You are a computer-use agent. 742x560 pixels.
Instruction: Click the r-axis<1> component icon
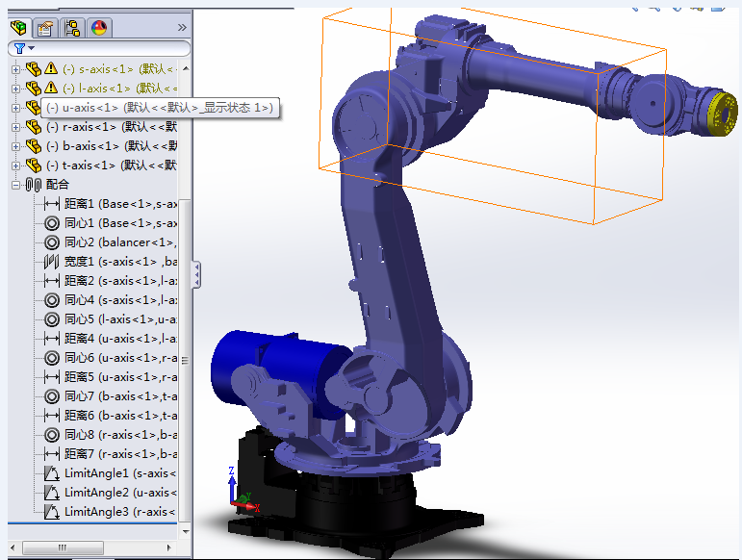(33, 127)
